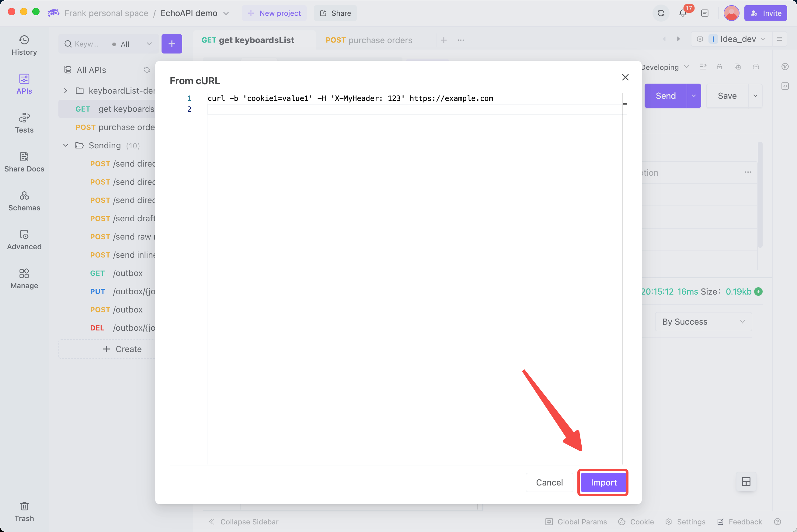Click the Send button
This screenshot has height=532, width=797.
[665, 96]
